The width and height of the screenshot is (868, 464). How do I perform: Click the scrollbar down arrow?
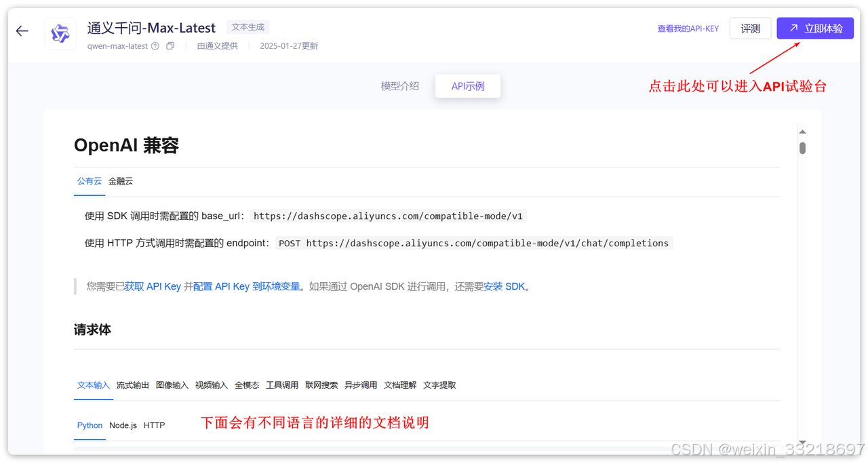(x=802, y=442)
